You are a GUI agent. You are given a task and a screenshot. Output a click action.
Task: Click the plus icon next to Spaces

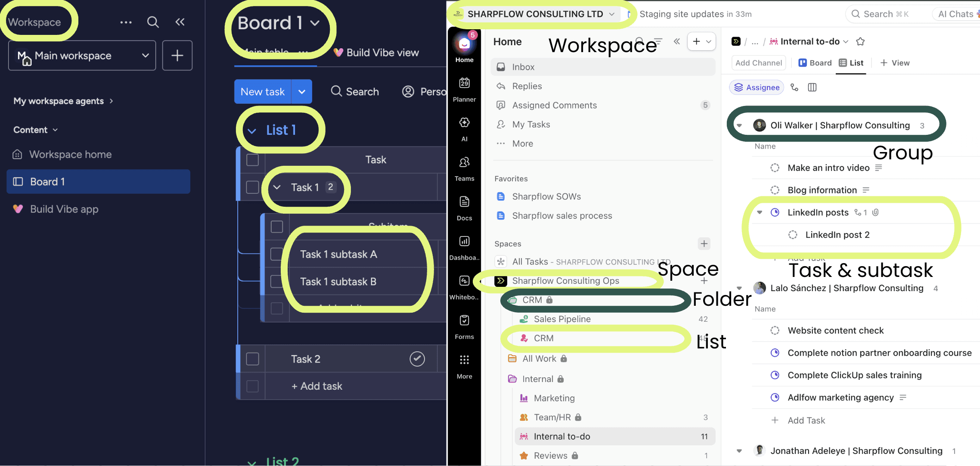[x=704, y=244]
